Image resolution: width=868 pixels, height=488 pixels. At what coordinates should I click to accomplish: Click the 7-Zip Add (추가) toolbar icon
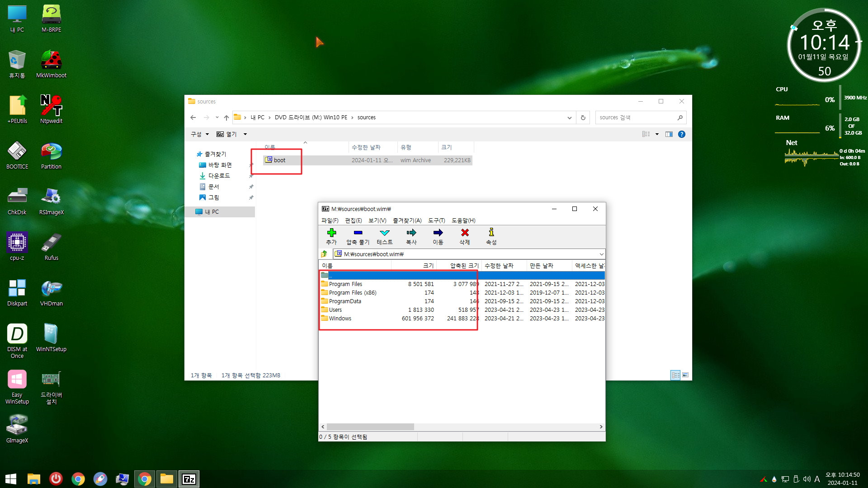coord(331,233)
